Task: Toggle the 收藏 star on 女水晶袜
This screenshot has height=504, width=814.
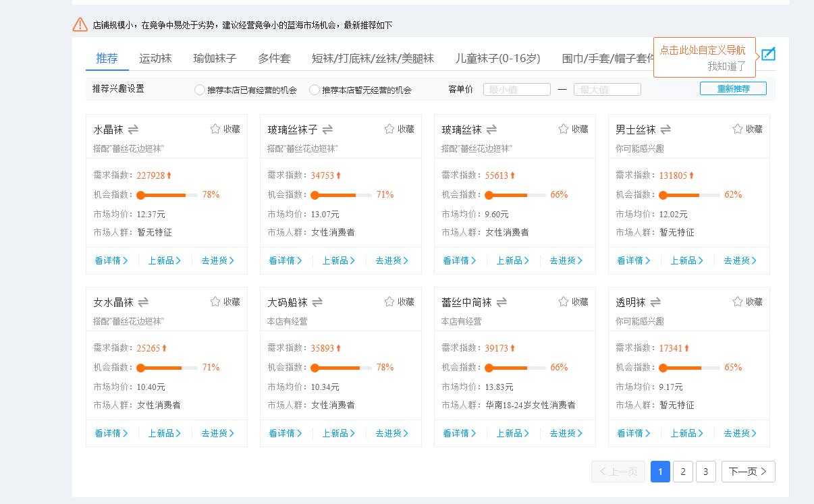Action: (213, 302)
